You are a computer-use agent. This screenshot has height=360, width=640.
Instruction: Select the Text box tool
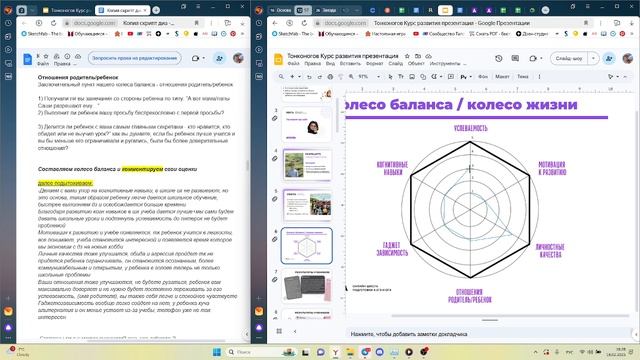point(401,76)
